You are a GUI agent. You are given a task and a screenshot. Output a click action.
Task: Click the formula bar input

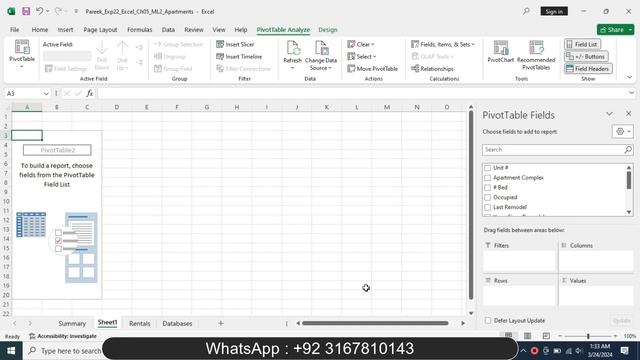(362, 93)
